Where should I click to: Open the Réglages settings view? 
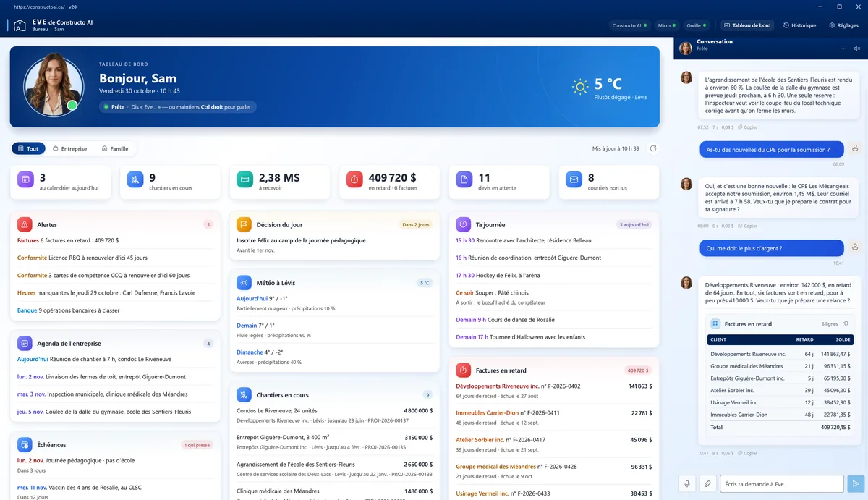pos(846,25)
